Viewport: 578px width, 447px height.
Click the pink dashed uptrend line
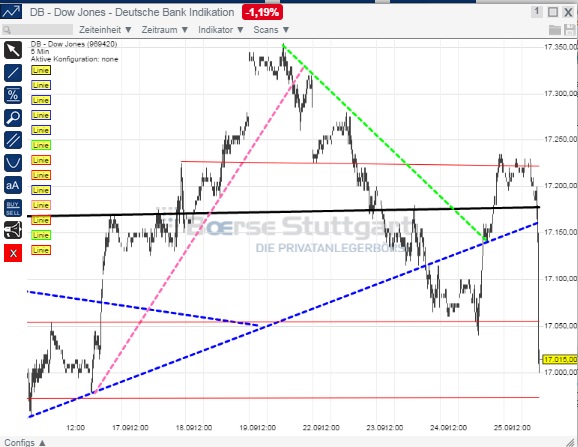[x=199, y=230]
